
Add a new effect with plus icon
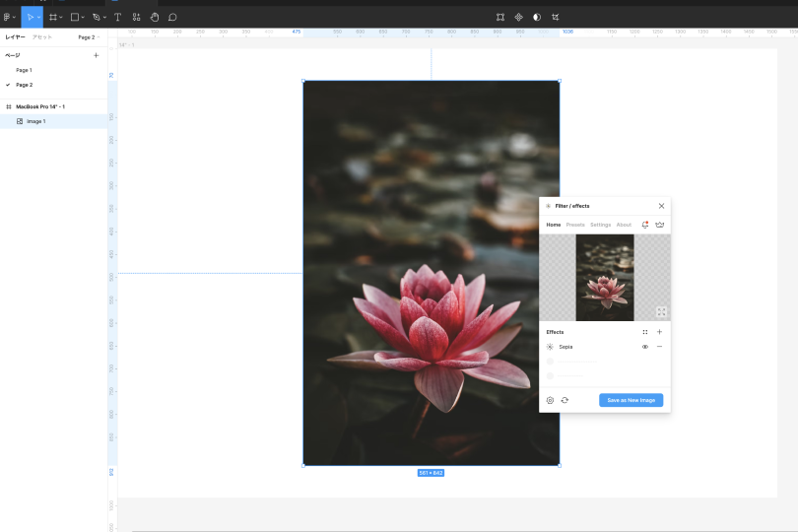coord(659,332)
